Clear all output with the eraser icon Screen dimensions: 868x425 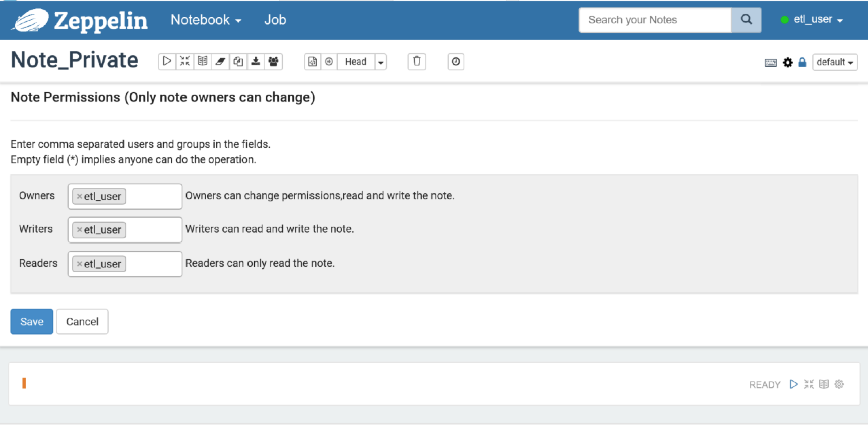(220, 62)
